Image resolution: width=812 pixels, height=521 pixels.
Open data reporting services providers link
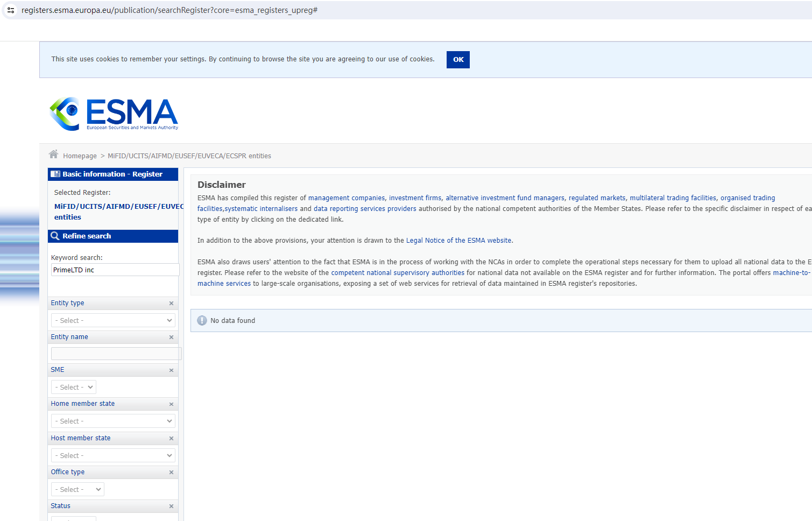click(x=365, y=209)
